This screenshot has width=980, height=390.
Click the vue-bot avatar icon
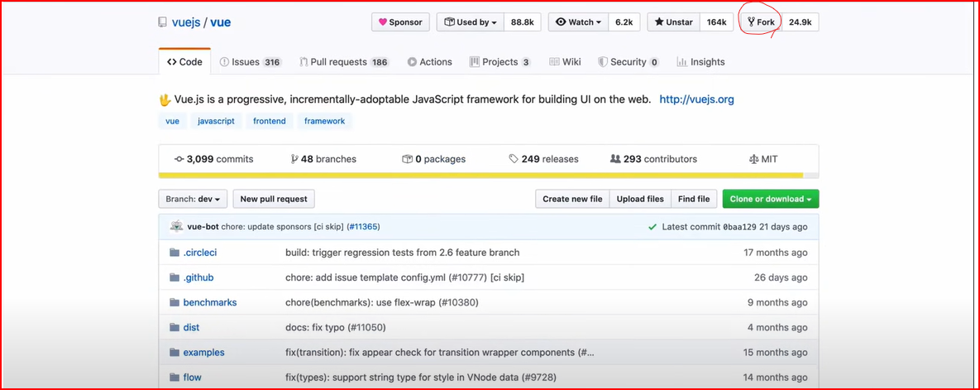176,227
